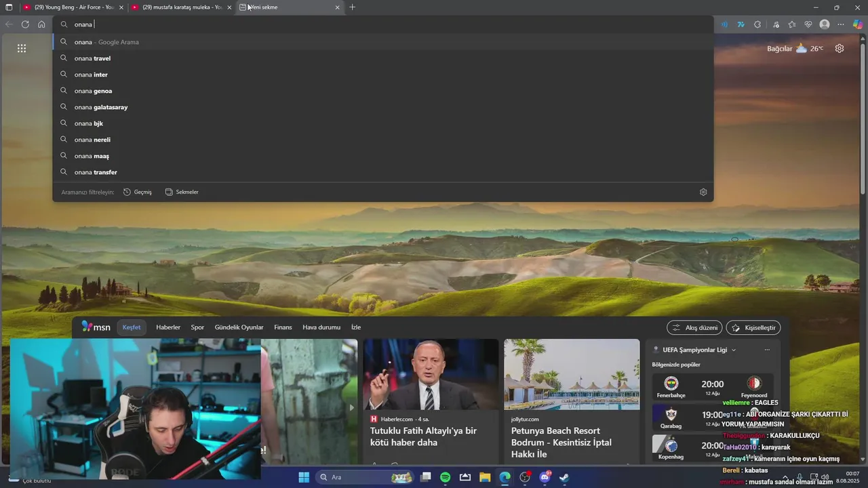Open Akış düzeni layout options

[x=694, y=327]
